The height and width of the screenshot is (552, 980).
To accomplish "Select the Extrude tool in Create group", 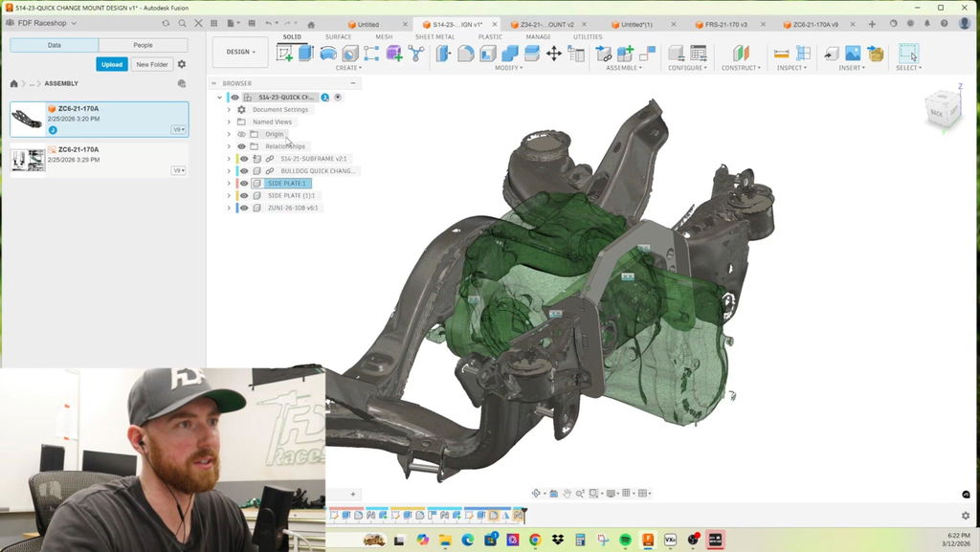I will (305, 53).
